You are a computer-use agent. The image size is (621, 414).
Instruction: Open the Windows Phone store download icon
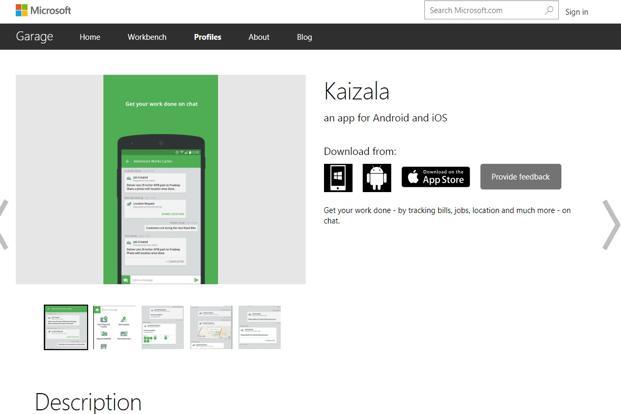[338, 178]
